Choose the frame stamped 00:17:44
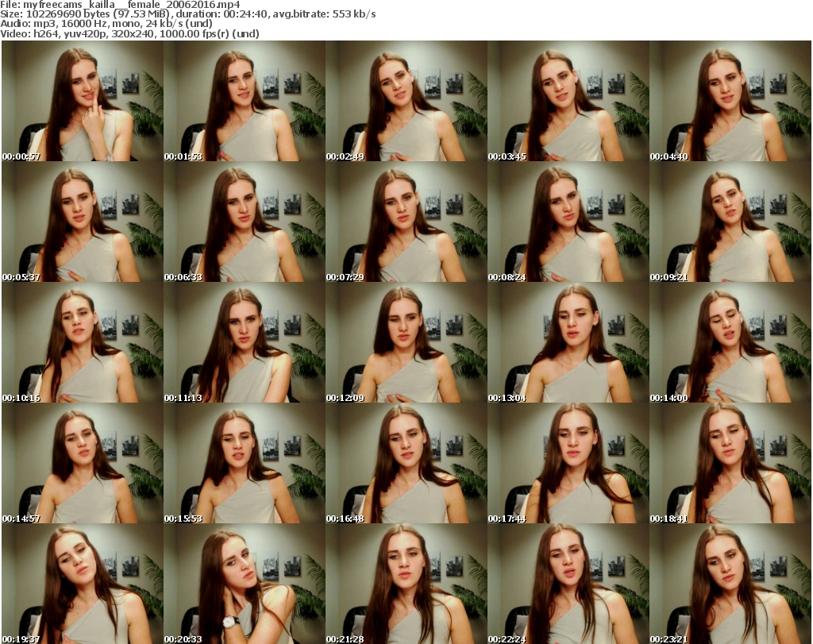This screenshot has height=644, width=813. coord(568,463)
